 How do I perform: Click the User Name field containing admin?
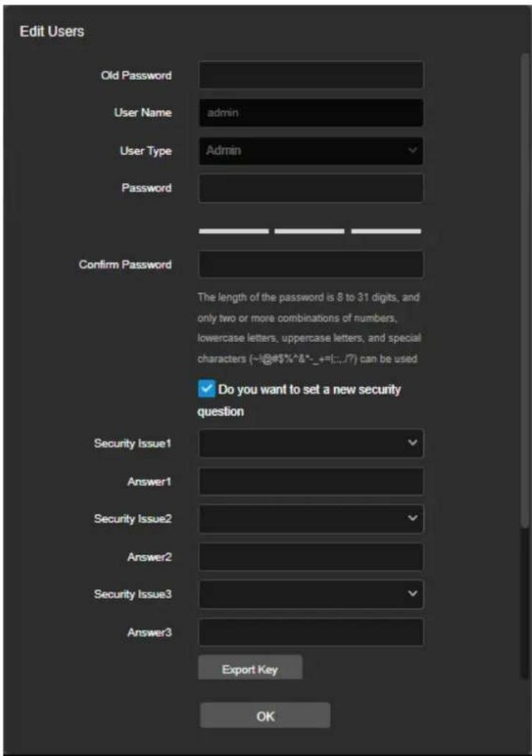311,113
